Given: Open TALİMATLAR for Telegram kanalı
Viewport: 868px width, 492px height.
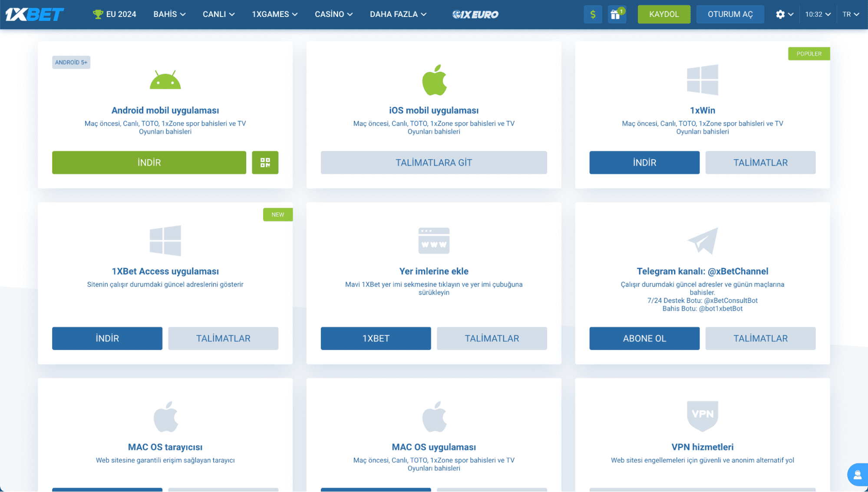Looking at the screenshot, I should pyautogui.click(x=760, y=339).
